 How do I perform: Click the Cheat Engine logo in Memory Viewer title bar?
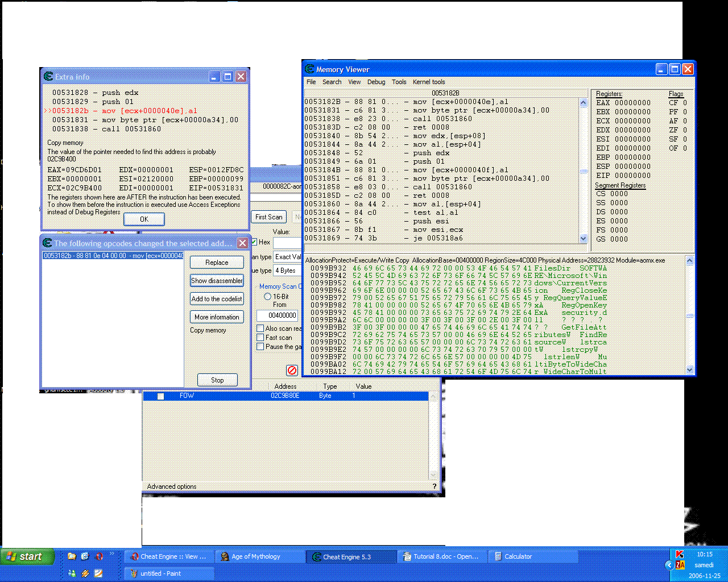pos(309,69)
